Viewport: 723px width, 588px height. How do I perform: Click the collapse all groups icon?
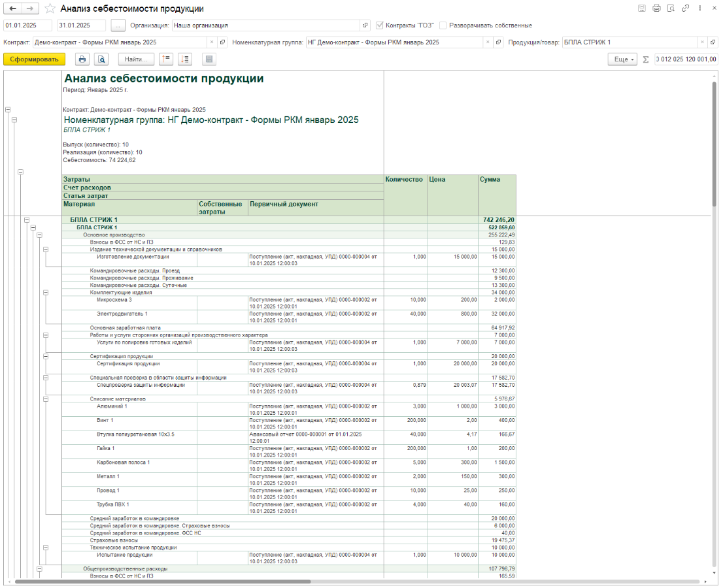coord(165,59)
